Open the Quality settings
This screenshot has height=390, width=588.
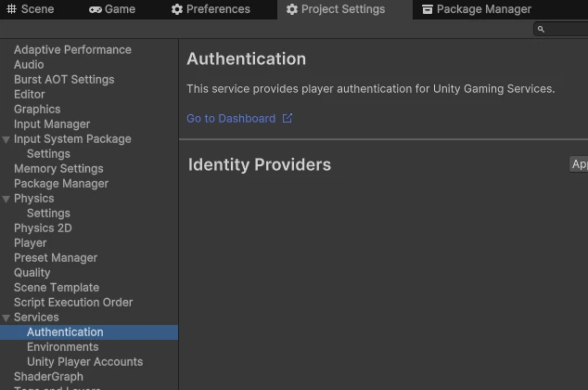pyautogui.click(x=32, y=272)
